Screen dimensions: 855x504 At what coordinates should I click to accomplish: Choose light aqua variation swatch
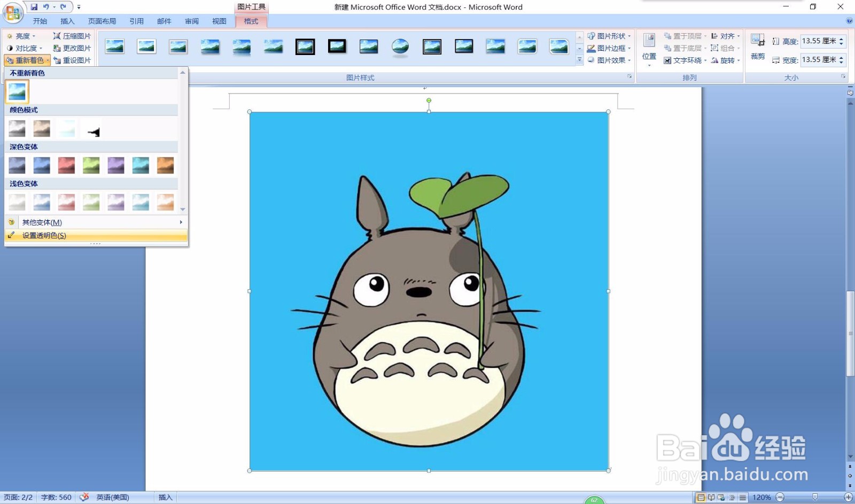pyautogui.click(x=141, y=202)
